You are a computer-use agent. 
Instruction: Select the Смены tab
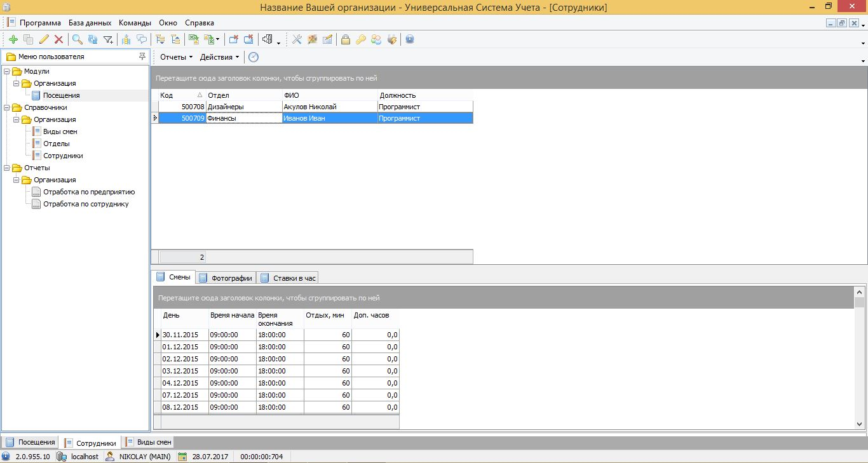tap(173, 277)
